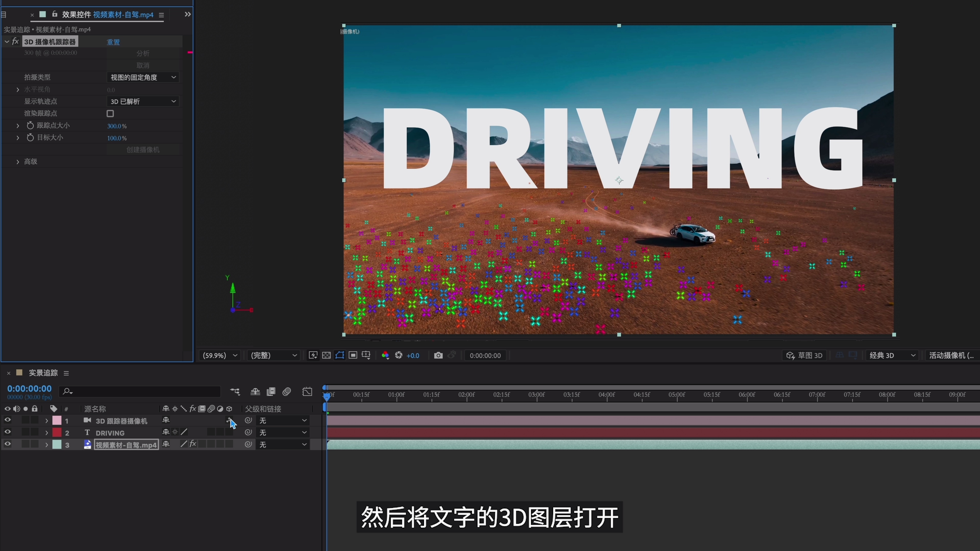Click viewer timecode 0:00:00:00 button
980x551 pixels.
tap(485, 355)
